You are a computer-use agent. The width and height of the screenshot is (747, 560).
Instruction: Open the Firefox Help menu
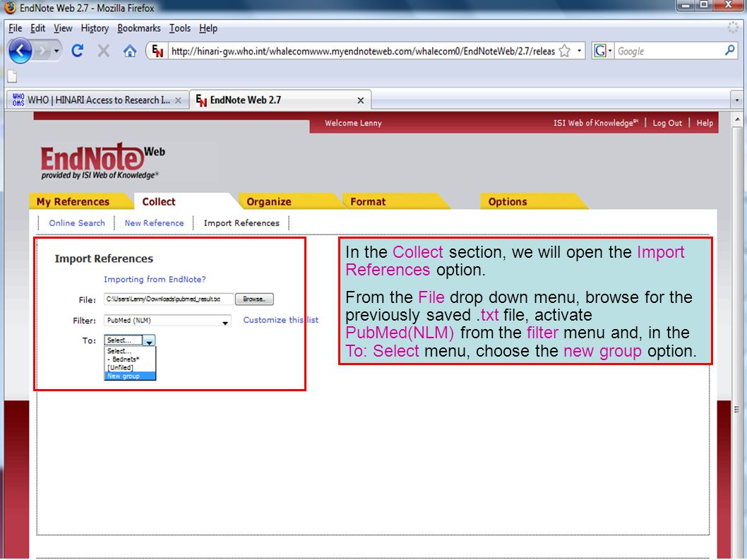click(x=208, y=28)
